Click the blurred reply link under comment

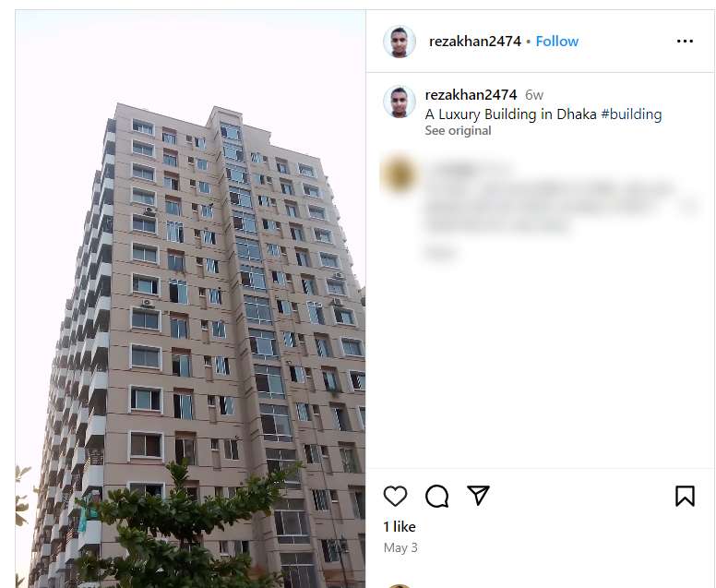440,252
